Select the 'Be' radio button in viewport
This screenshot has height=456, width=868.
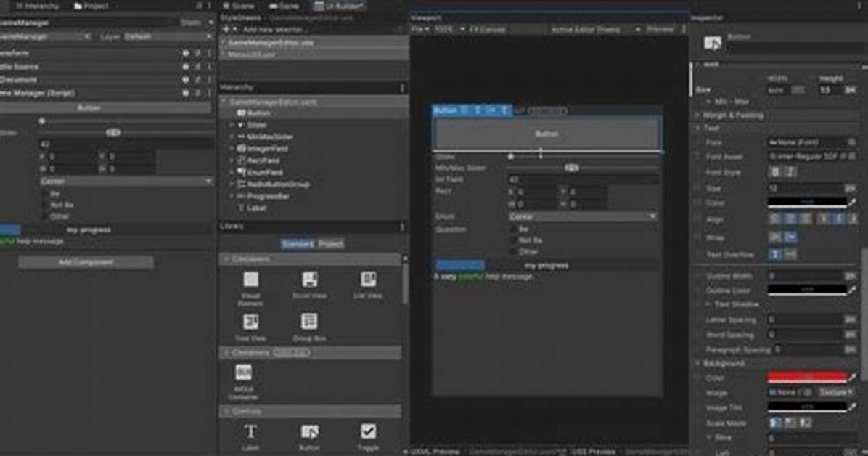[x=513, y=229]
